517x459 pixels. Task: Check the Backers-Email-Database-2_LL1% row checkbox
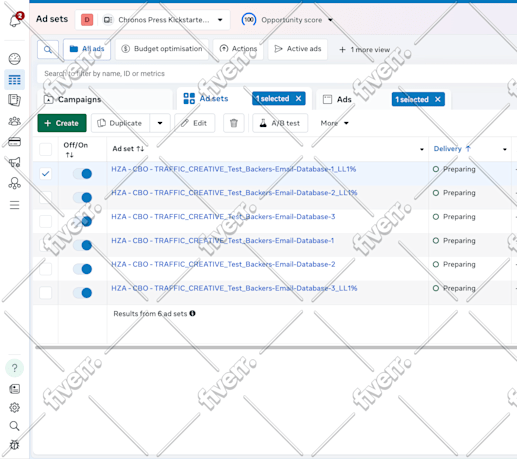coord(46,197)
